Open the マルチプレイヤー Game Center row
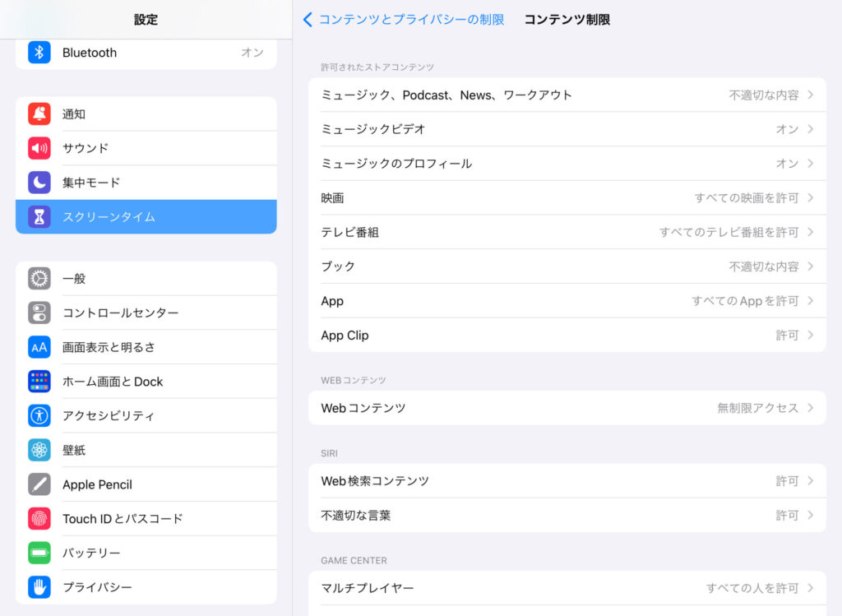This screenshot has width=842, height=616. click(567, 588)
